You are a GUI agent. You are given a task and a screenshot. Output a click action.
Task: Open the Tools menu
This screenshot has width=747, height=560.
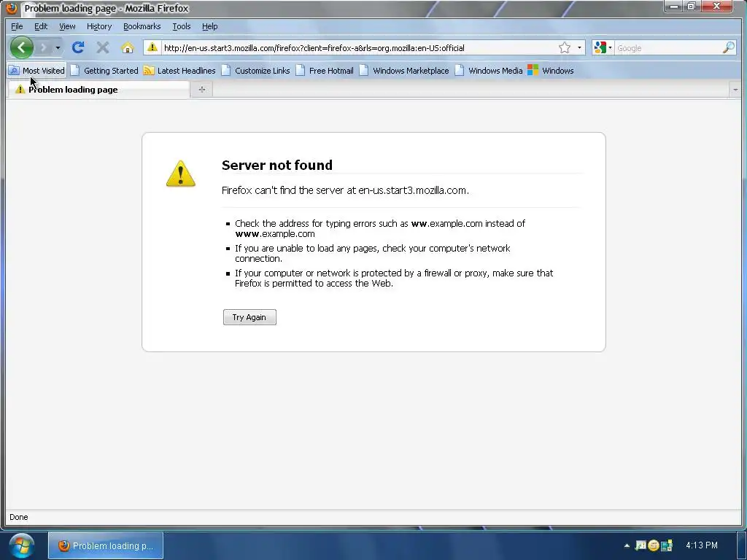click(182, 26)
